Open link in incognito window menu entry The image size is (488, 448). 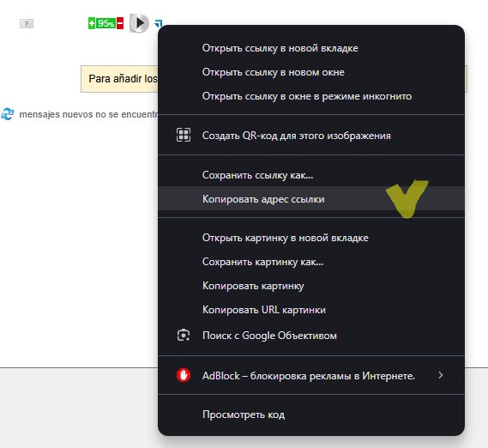(311, 96)
